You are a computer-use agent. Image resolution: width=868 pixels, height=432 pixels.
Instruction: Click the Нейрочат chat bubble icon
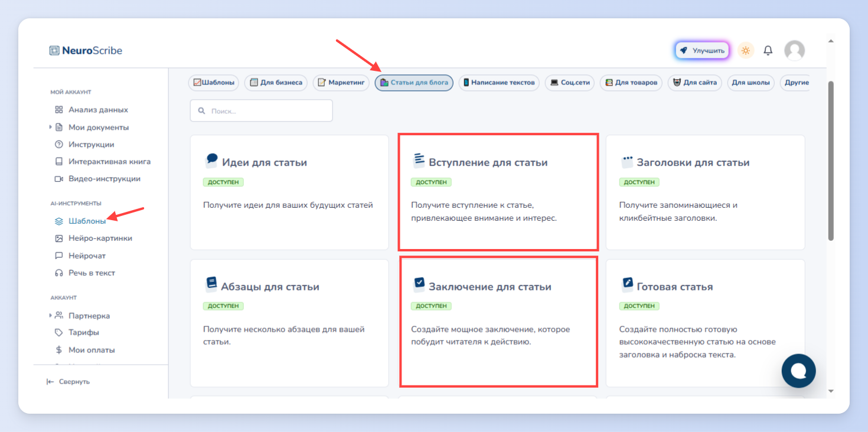point(59,256)
